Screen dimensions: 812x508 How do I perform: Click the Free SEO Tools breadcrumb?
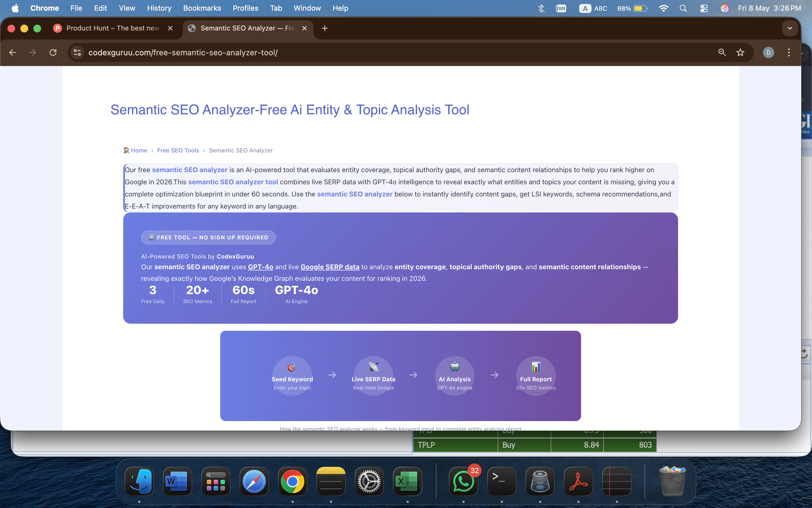(x=178, y=150)
